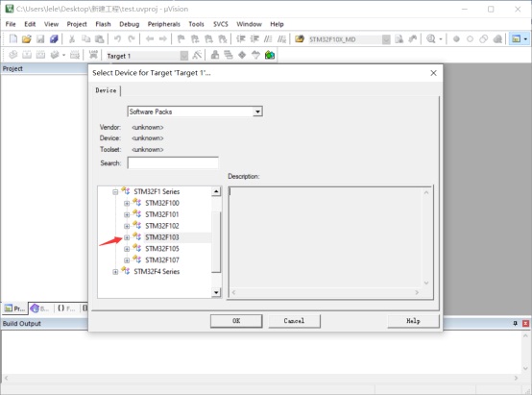Click the device tree scroll up arrow
Image resolution: width=532 pixels, height=395 pixels.
(x=216, y=191)
